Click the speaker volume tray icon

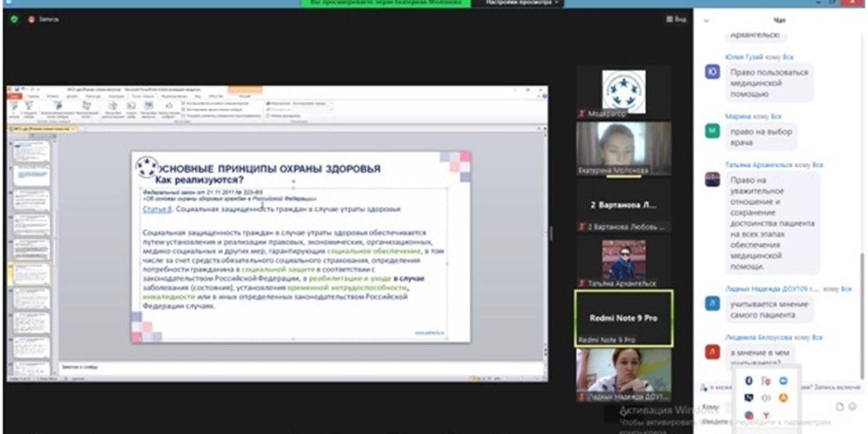pos(766,398)
